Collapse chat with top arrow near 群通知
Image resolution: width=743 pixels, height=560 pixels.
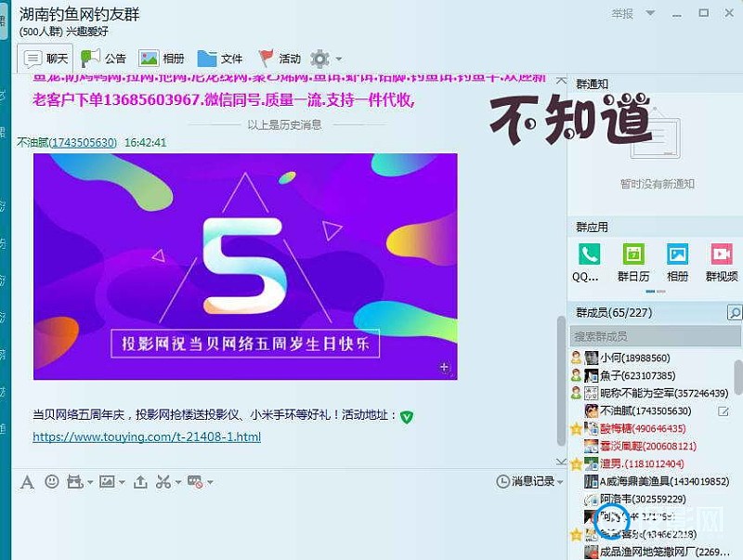pyautogui.click(x=561, y=80)
